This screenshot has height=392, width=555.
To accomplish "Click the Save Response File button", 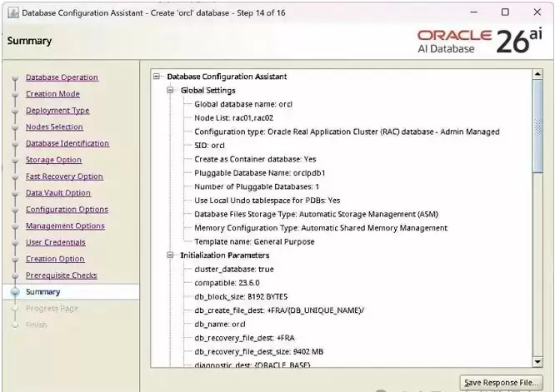I will tap(501, 383).
